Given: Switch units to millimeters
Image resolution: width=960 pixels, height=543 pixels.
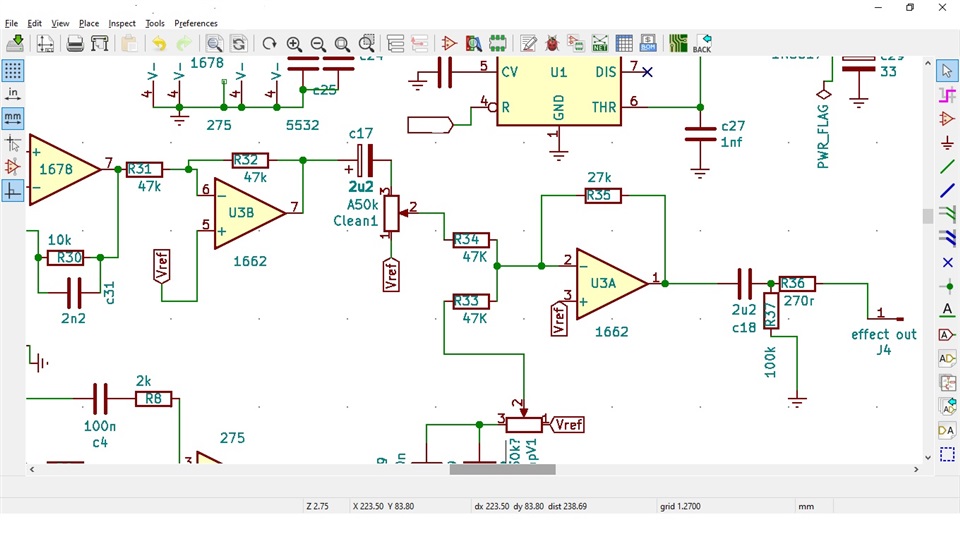Looking at the screenshot, I should click(13, 118).
